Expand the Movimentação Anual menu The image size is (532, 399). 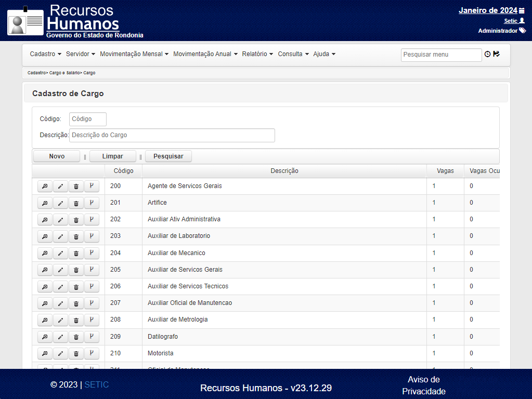point(205,54)
